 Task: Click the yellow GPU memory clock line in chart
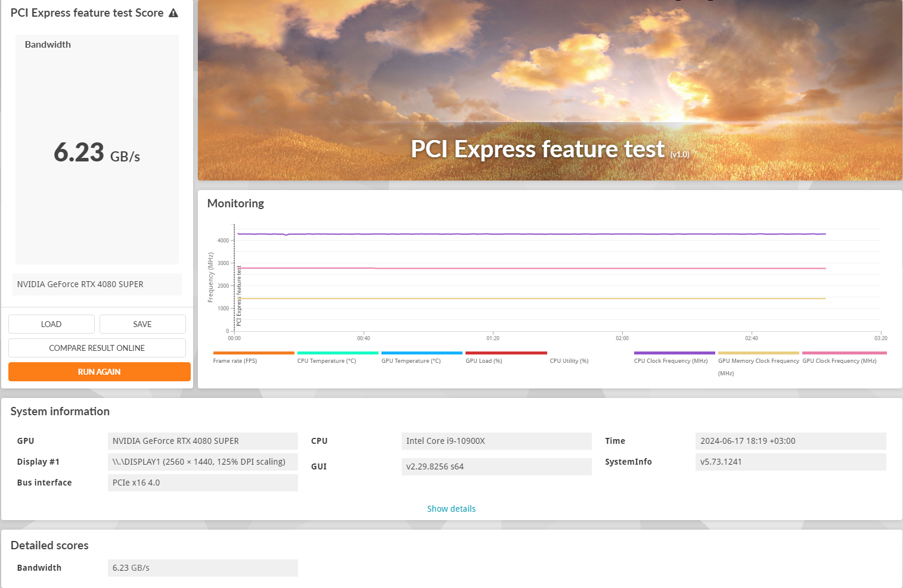click(x=530, y=298)
